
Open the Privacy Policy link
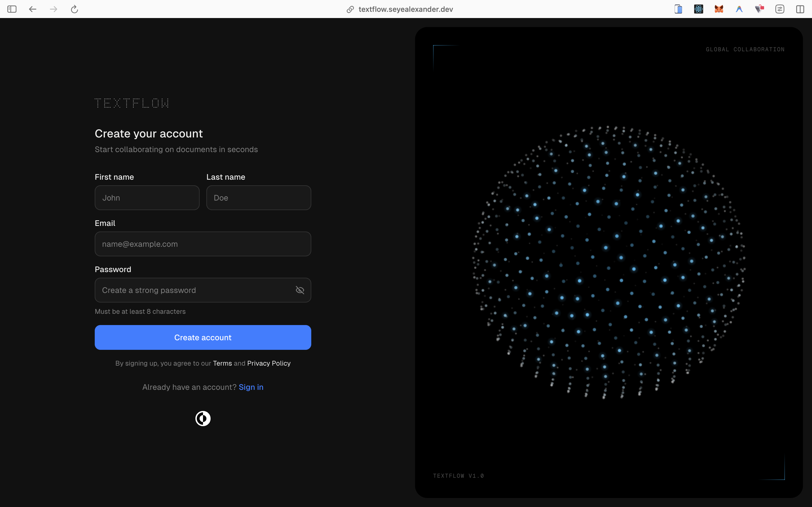click(268, 363)
